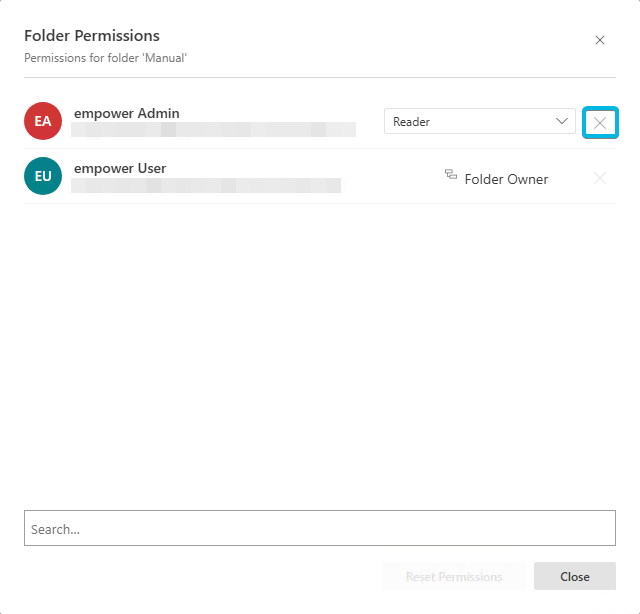Click the blurred email under empower Admin
This screenshot has width=640, height=614.
click(x=213, y=129)
